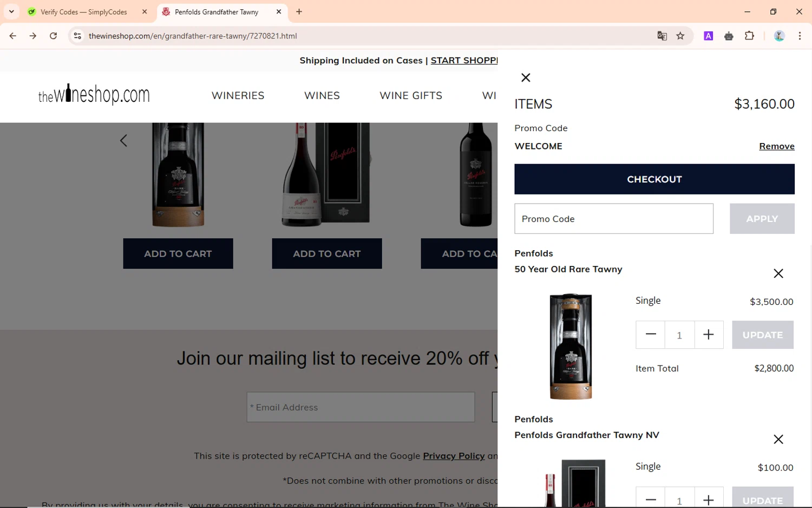This screenshot has height=508, width=812.
Task: Bookmark this page with star
Action: pos(680,36)
